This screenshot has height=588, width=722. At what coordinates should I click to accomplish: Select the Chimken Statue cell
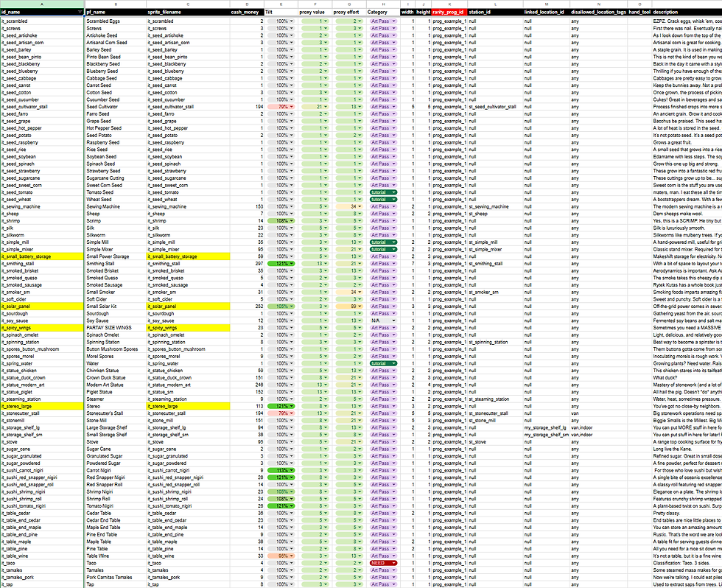point(116,371)
